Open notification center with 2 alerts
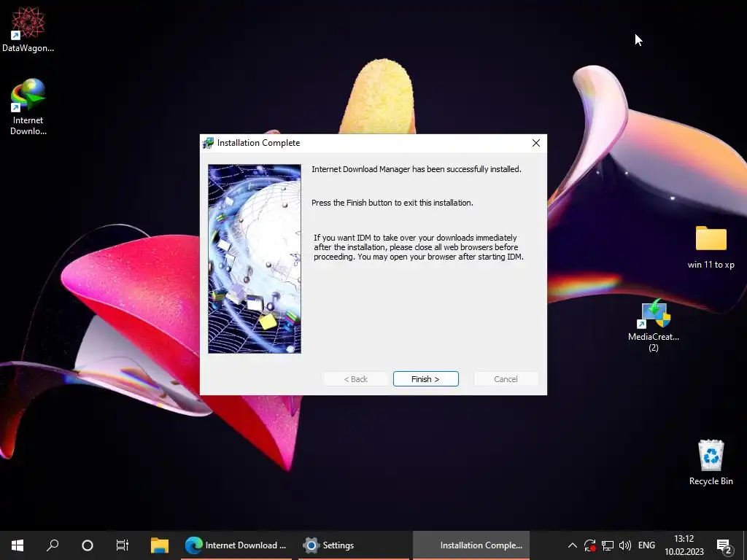Image resolution: width=747 pixels, height=560 pixels. pyautogui.click(x=724, y=545)
